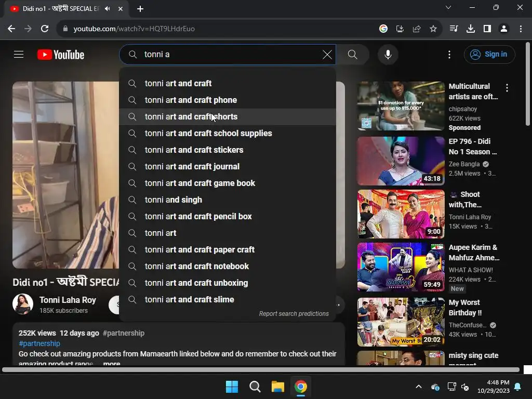Select suggestion tonni art and craft journal

point(228,167)
